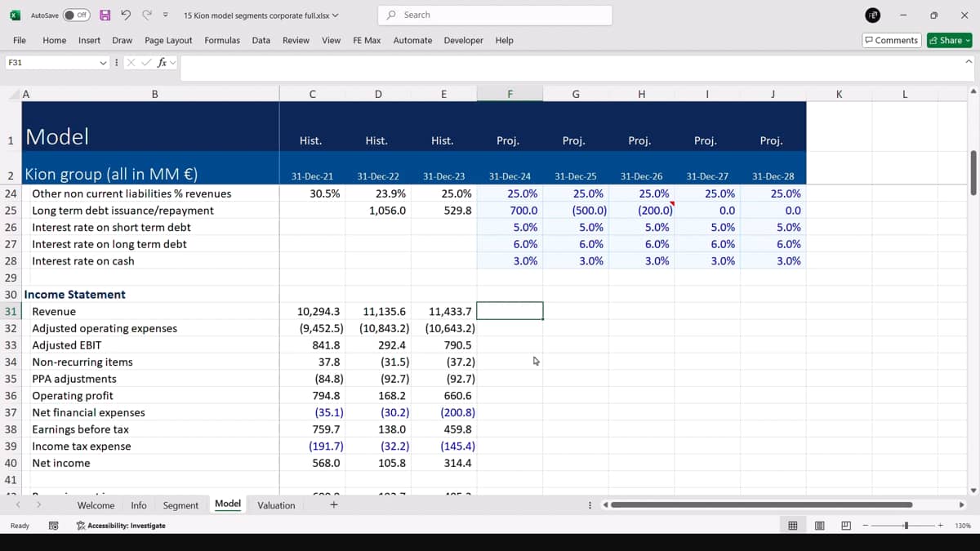Click the Revenue cell 11,433.7
The height and width of the screenshot is (551, 980).
443,311
